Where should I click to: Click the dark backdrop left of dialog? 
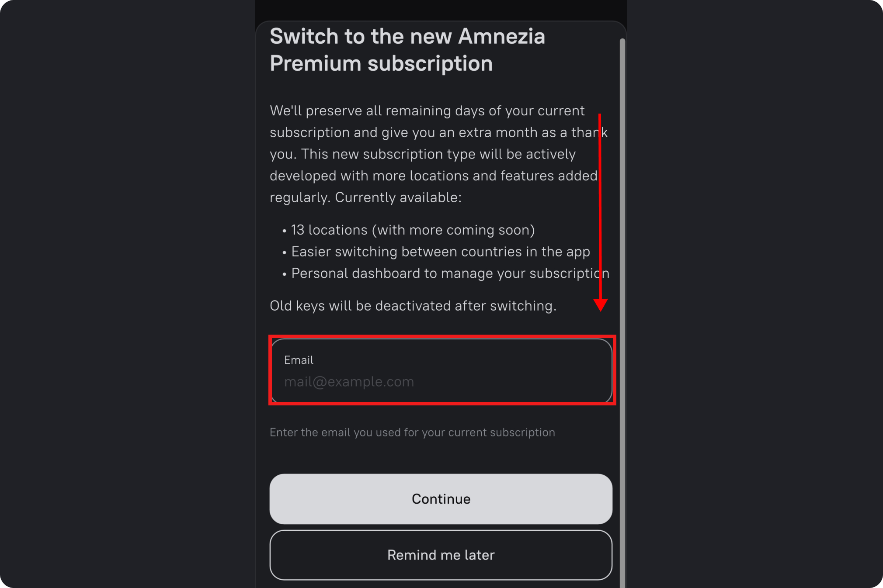point(127,293)
